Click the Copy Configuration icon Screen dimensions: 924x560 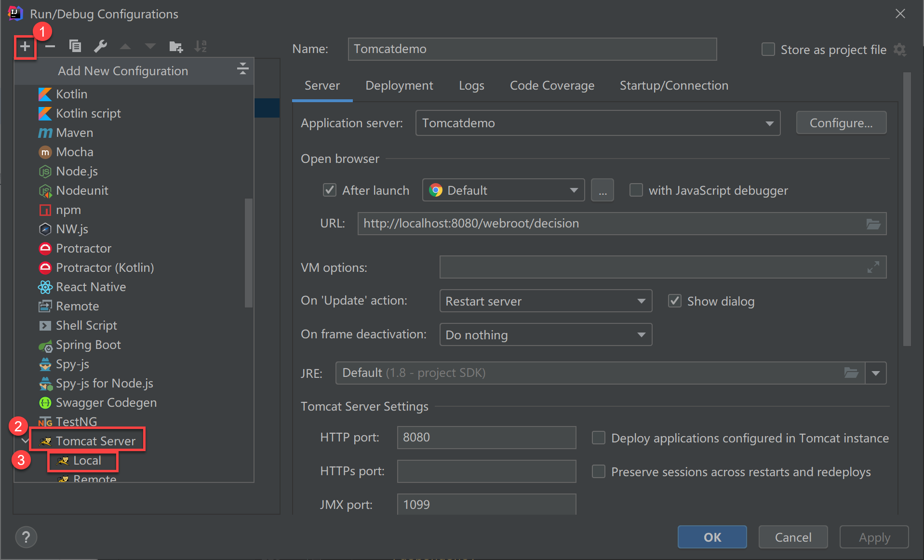(x=75, y=47)
